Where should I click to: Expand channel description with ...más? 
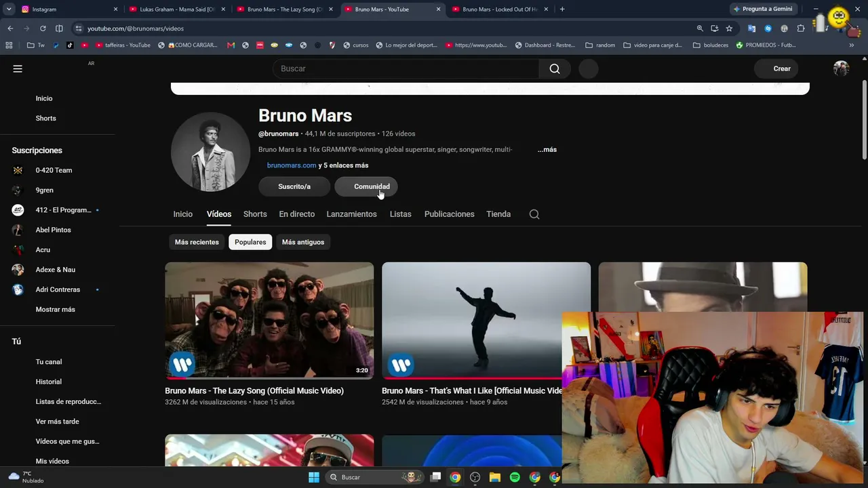pos(547,150)
